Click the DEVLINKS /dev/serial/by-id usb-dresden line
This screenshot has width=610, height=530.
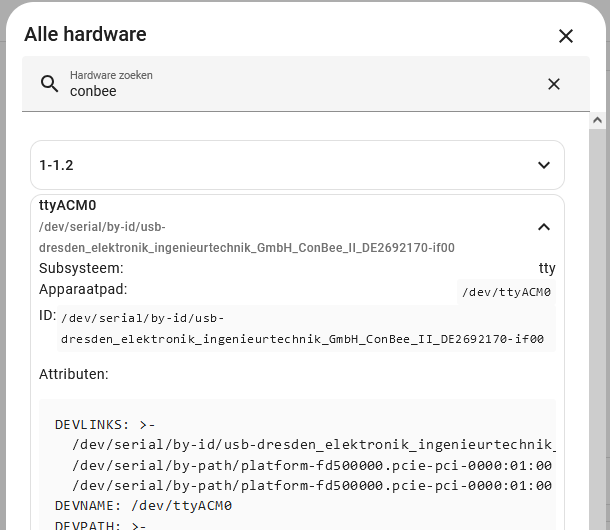(x=314, y=444)
